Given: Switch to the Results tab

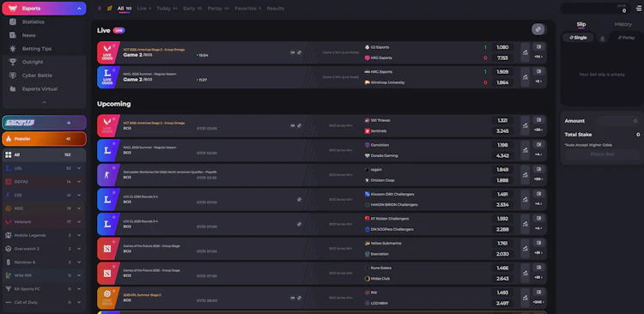Looking at the screenshot, I should 275,9.
